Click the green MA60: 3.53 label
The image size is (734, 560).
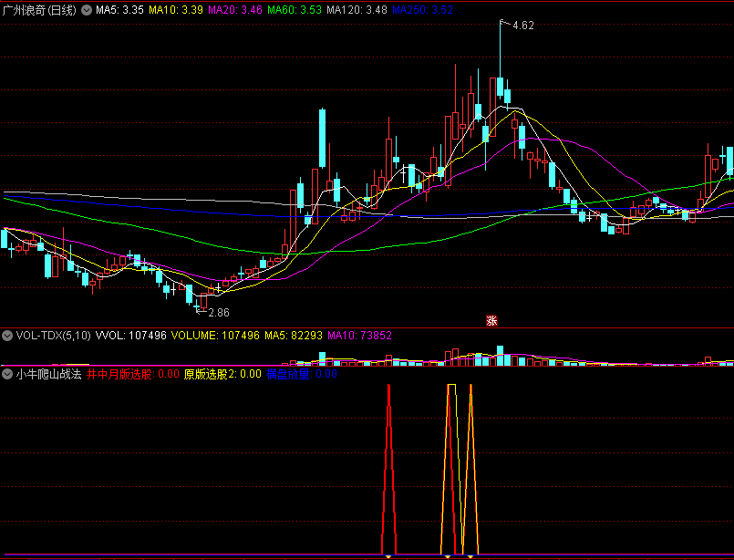click(295, 10)
